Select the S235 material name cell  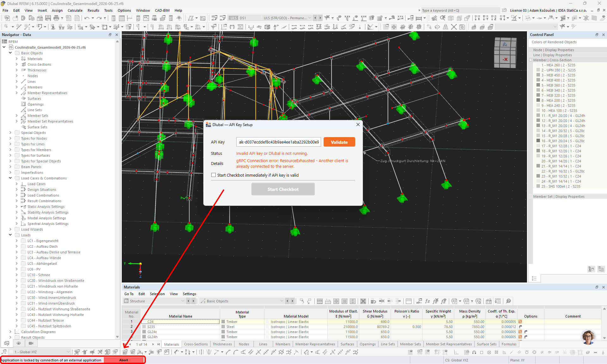pyautogui.click(x=181, y=327)
